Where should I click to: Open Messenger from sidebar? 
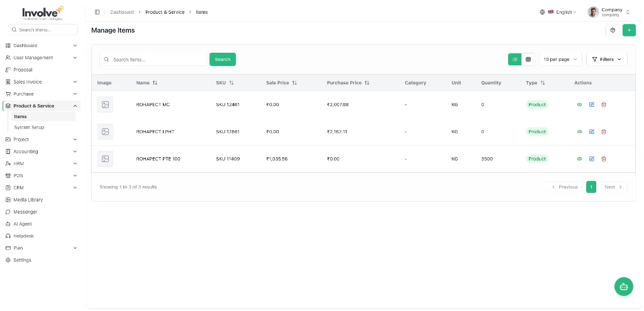(41, 212)
